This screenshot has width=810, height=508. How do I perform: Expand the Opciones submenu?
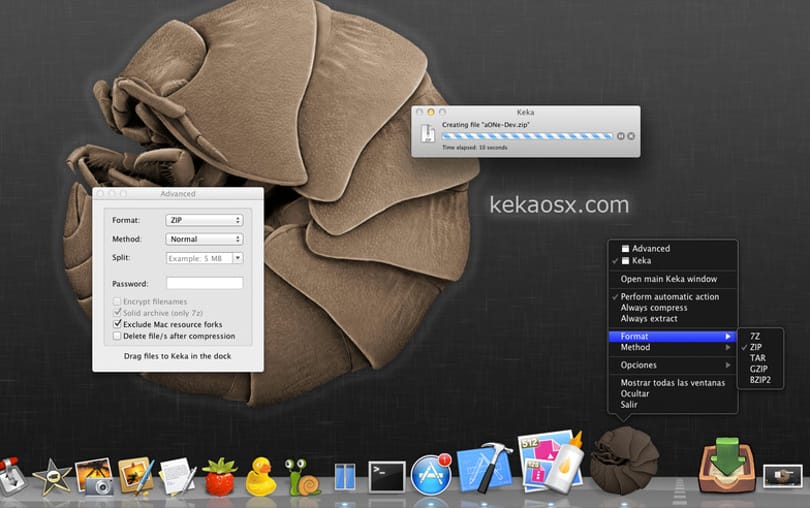(673, 365)
